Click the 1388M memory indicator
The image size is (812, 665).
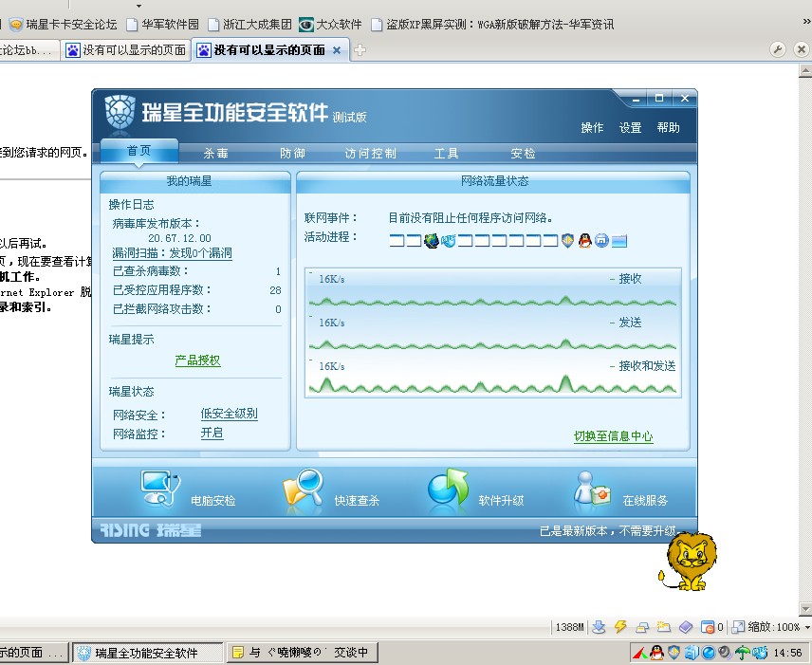(569, 627)
